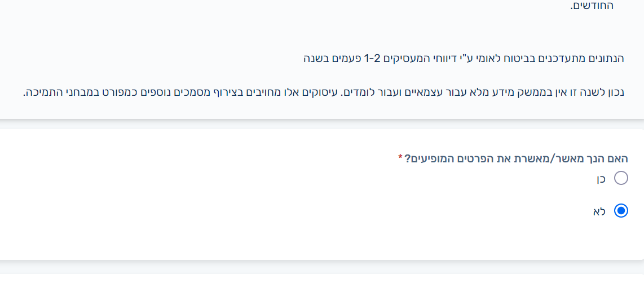
Task: Click the "לא" option label text
Action: [x=599, y=211]
